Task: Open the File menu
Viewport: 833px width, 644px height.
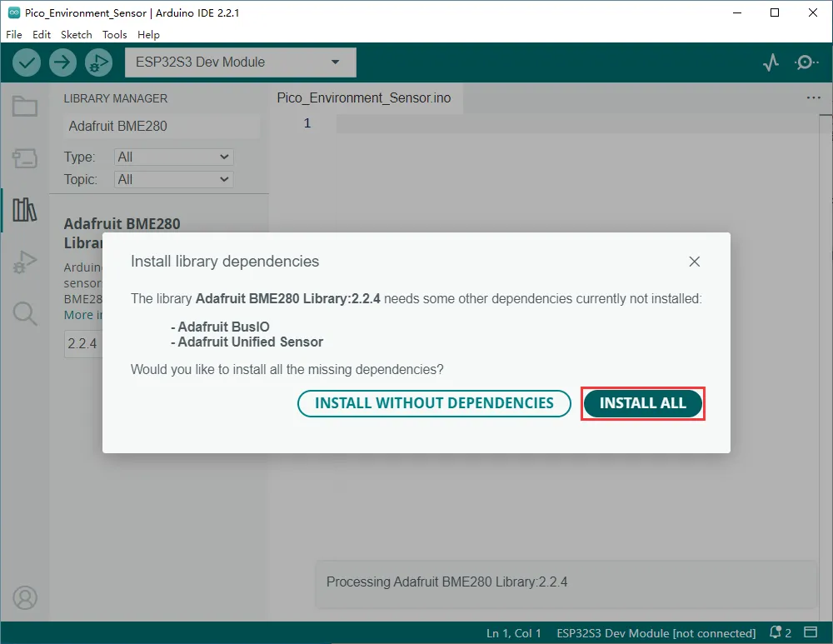Action: 14,34
